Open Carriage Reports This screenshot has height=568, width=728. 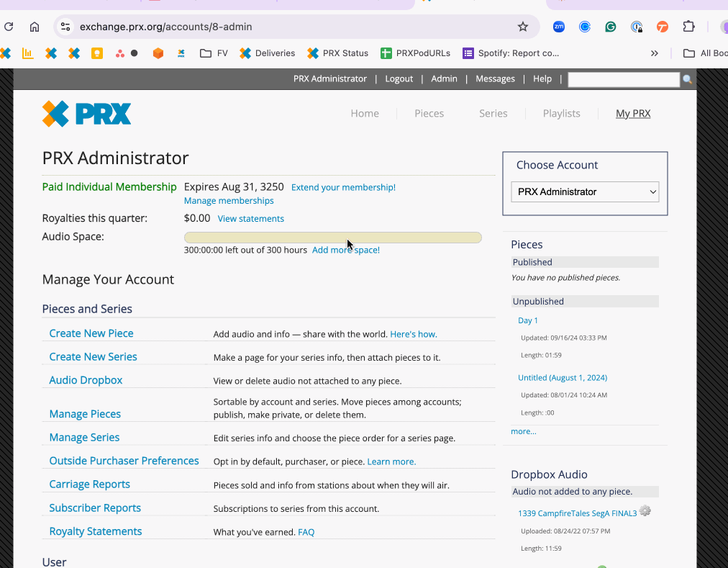[x=90, y=484]
